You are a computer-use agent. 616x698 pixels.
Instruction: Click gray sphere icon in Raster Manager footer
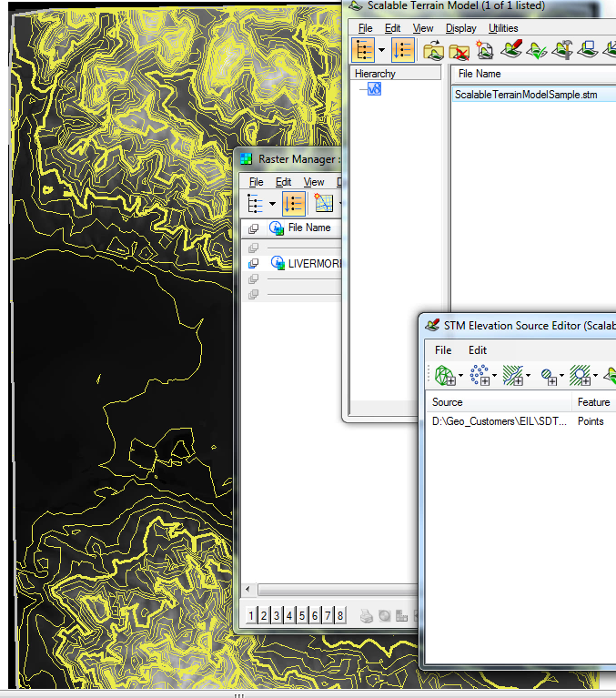click(385, 616)
